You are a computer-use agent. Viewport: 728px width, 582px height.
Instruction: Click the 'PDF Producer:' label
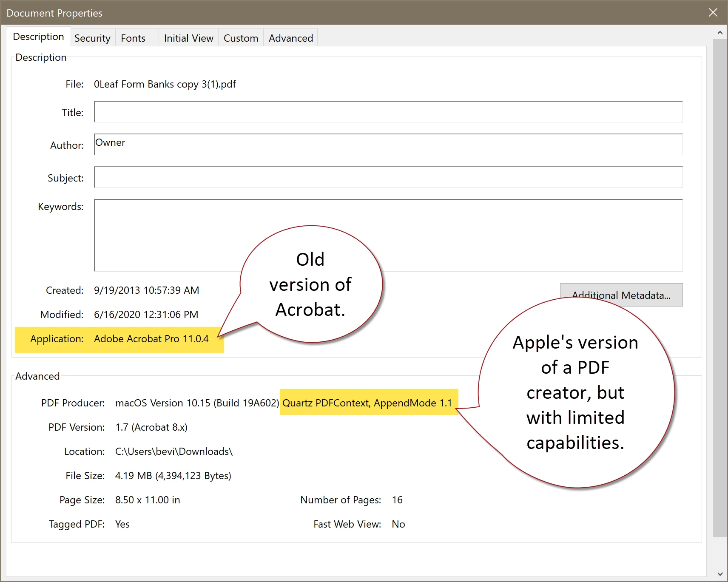coord(73,403)
